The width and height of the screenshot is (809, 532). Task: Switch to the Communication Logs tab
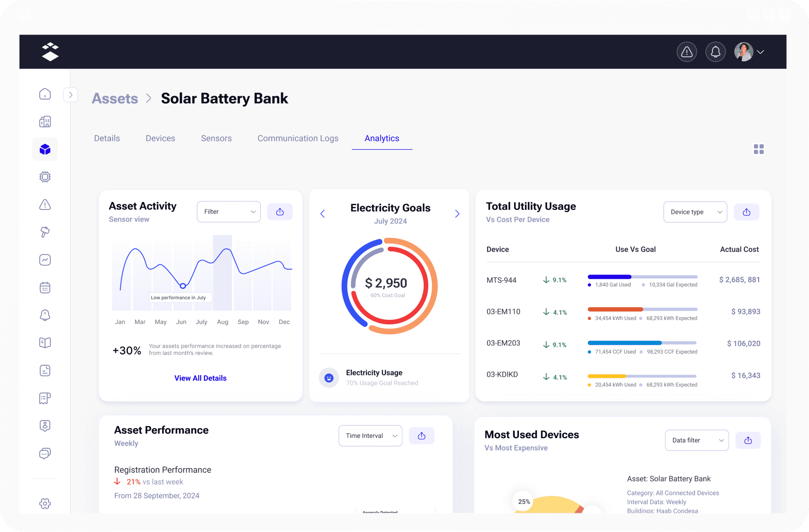pyautogui.click(x=298, y=138)
